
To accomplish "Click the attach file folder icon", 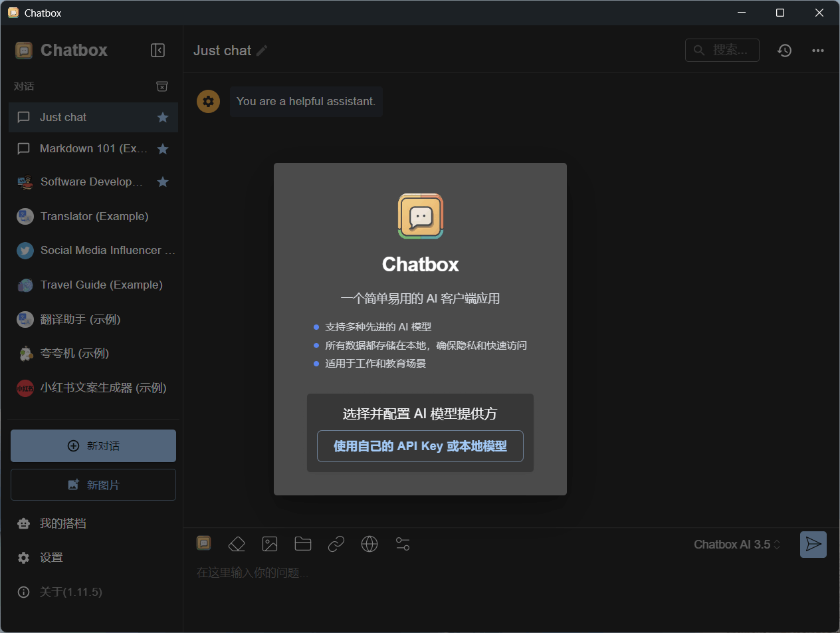I will tap(303, 544).
